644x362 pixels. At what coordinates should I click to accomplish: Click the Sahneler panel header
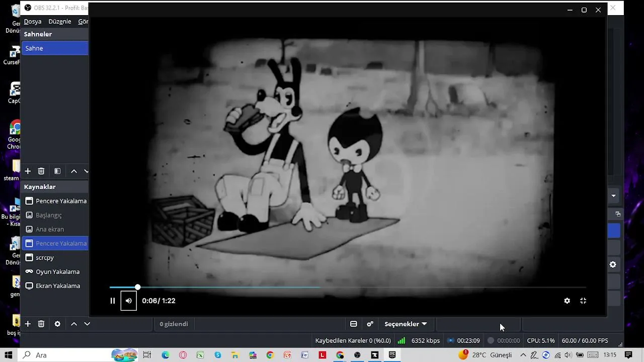tap(55, 34)
